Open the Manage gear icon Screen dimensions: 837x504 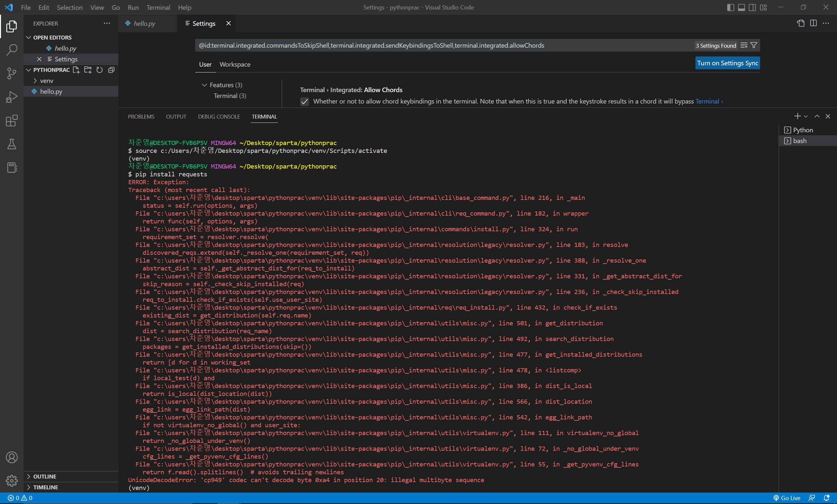click(11, 480)
